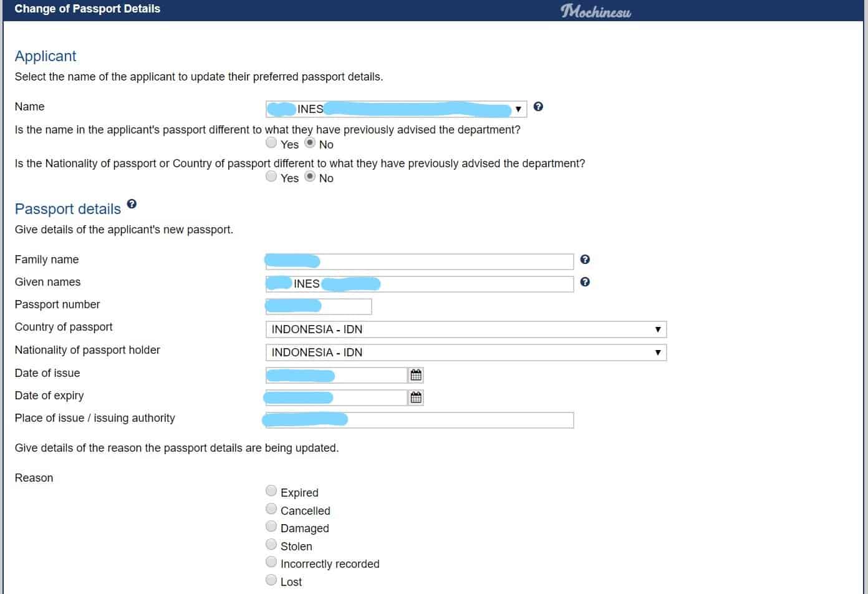Choose Stolen as the reason
Image resolution: width=868 pixels, height=594 pixels.
click(x=271, y=545)
